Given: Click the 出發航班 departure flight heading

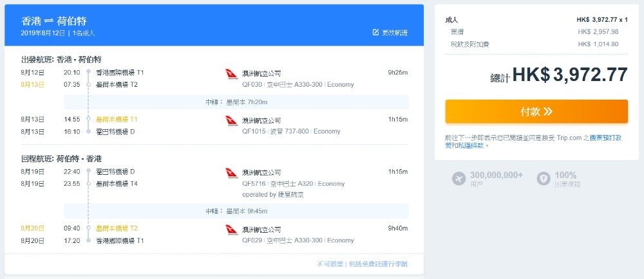Looking at the screenshot, I should click(x=61, y=59).
